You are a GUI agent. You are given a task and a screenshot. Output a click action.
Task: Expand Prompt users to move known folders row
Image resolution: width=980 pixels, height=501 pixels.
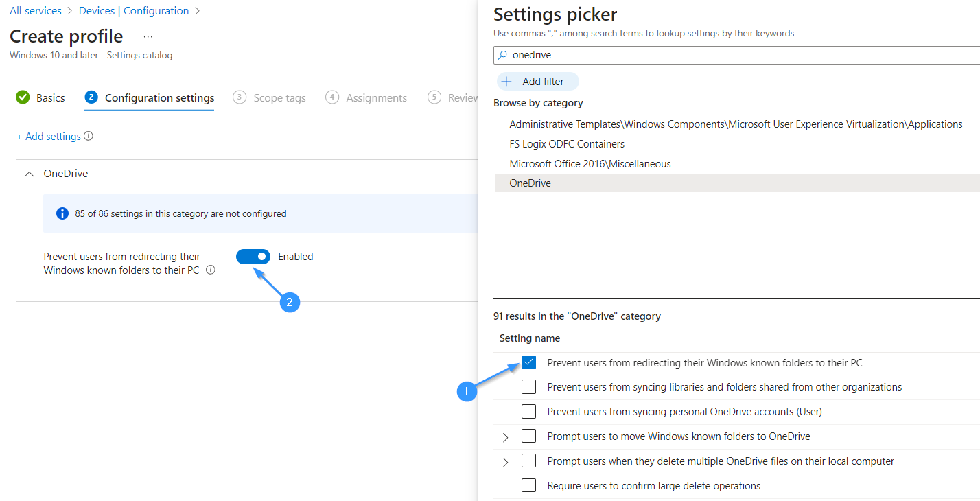click(506, 437)
